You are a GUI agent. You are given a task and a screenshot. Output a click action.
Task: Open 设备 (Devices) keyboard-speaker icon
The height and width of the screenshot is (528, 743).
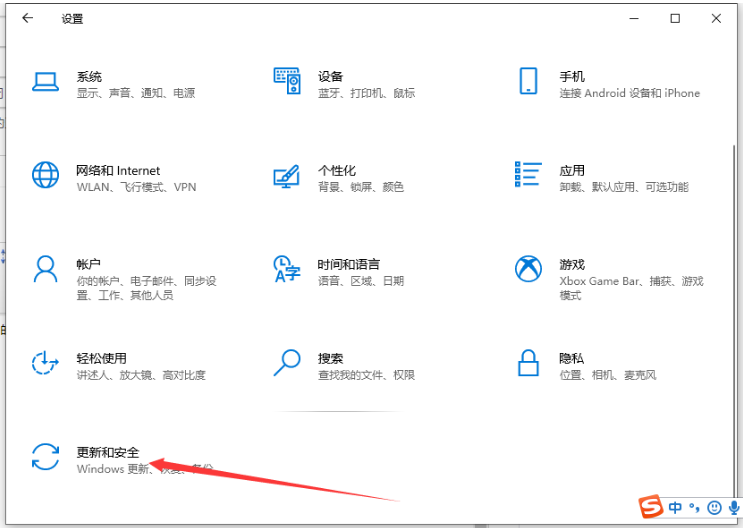pos(287,82)
